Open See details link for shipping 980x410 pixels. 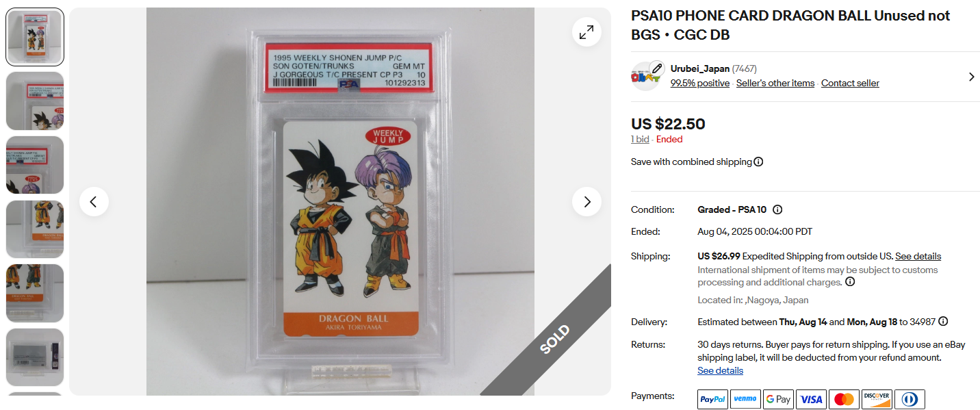tap(918, 256)
